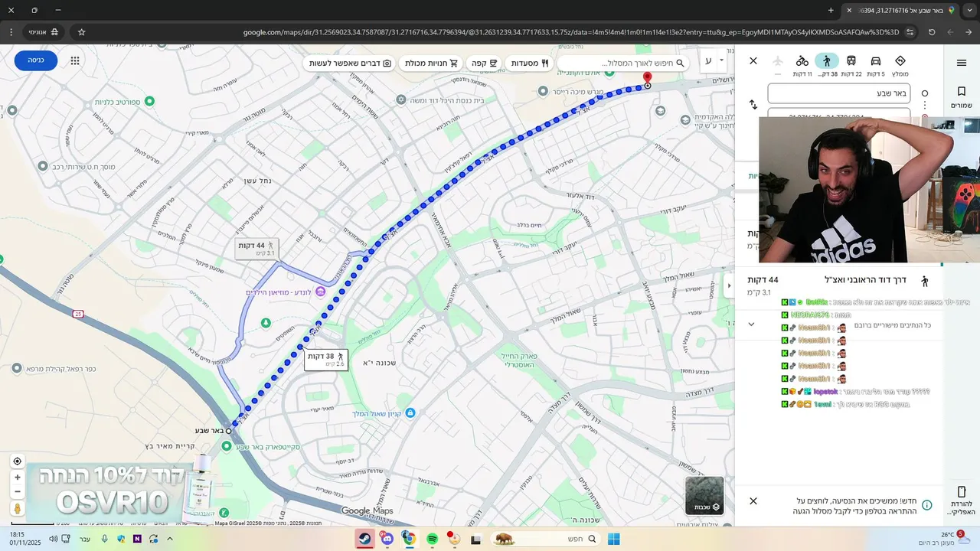
Task: Click the search magnifier in the map search box
Action: tap(680, 63)
